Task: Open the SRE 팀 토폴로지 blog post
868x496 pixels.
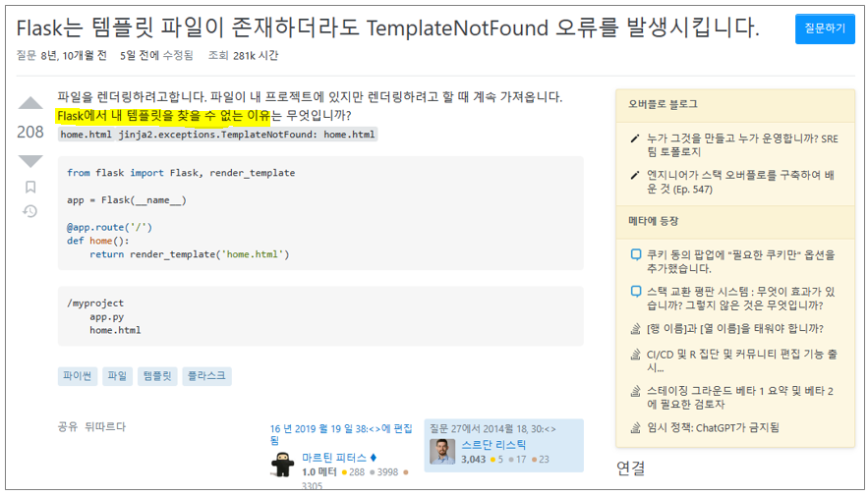Action: click(742, 145)
